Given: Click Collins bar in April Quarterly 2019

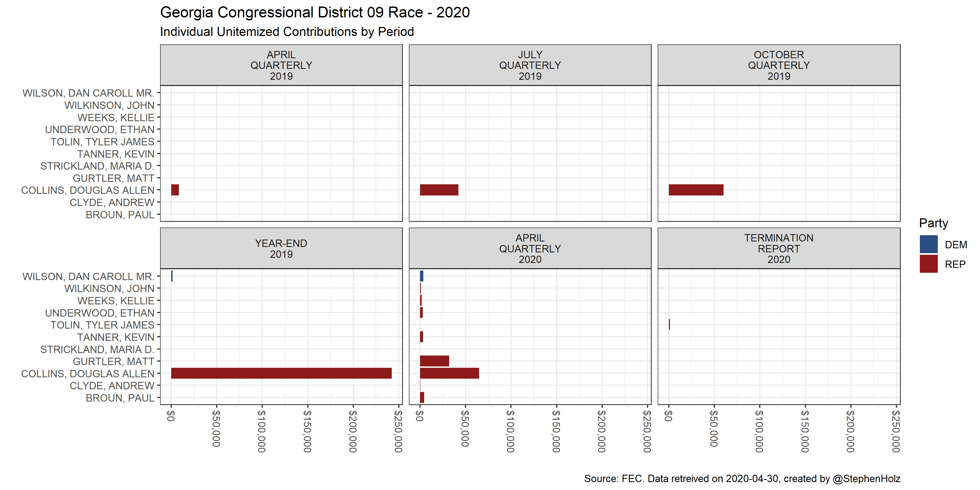Looking at the screenshot, I should pos(175,190).
